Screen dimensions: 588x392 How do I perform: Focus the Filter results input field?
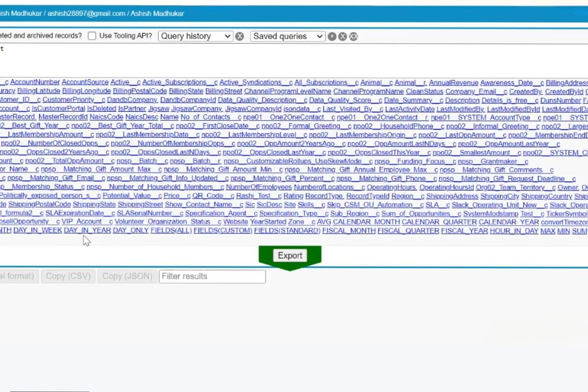click(212, 276)
